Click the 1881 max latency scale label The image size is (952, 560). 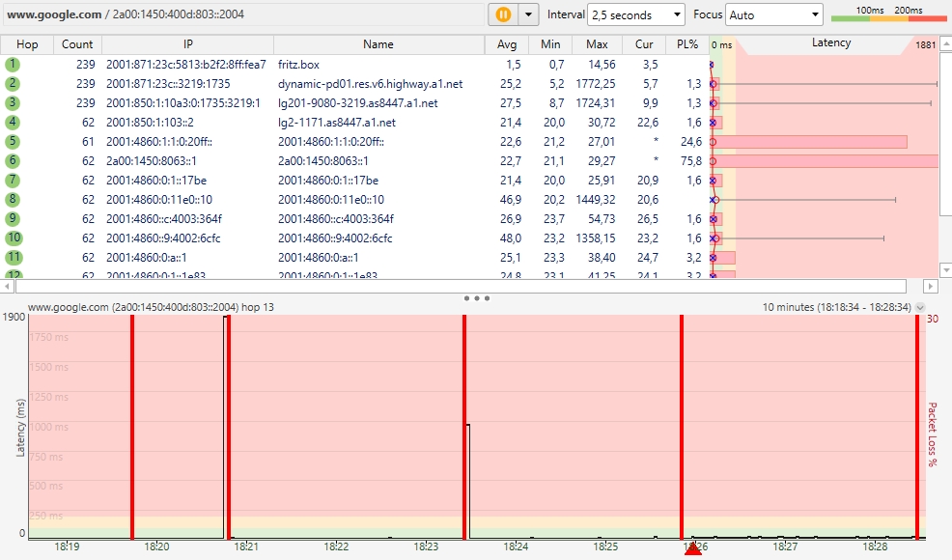(925, 45)
